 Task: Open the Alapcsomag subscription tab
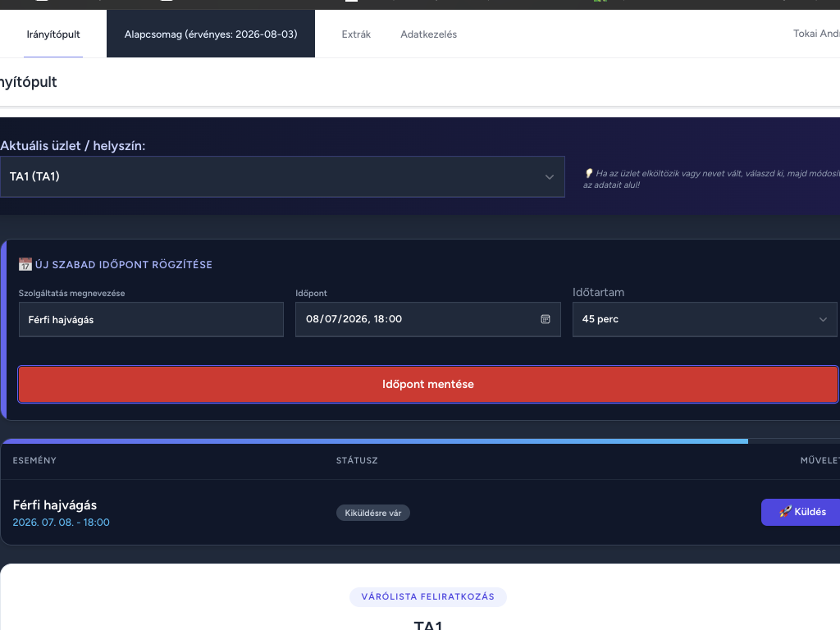pos(211,34)
